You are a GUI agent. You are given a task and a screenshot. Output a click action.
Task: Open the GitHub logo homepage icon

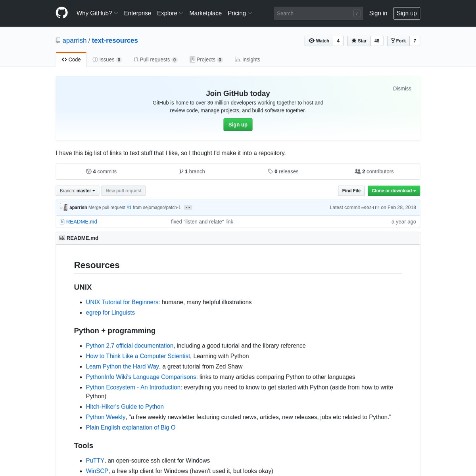61,13
